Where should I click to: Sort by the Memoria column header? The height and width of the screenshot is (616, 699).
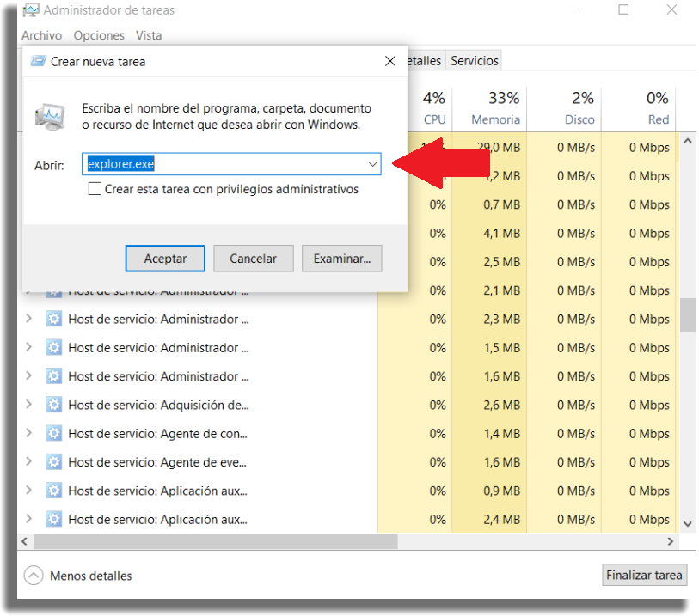click(x=489, y=108)
